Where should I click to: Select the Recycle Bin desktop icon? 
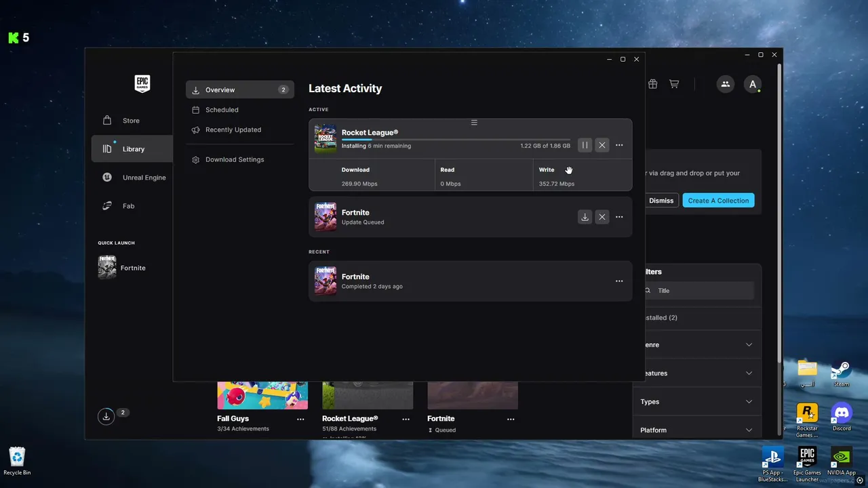[17, 462]
